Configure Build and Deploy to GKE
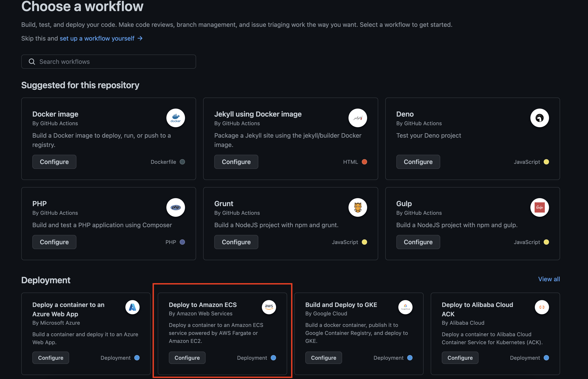Image resolution: width=588 pixels, height=379 pixels. (x=323, y=358)
